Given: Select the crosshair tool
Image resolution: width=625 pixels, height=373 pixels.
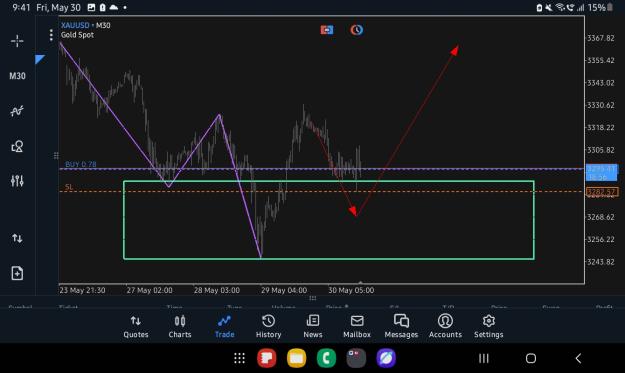Looking at the screenshot, I should (x=17, y=41).
